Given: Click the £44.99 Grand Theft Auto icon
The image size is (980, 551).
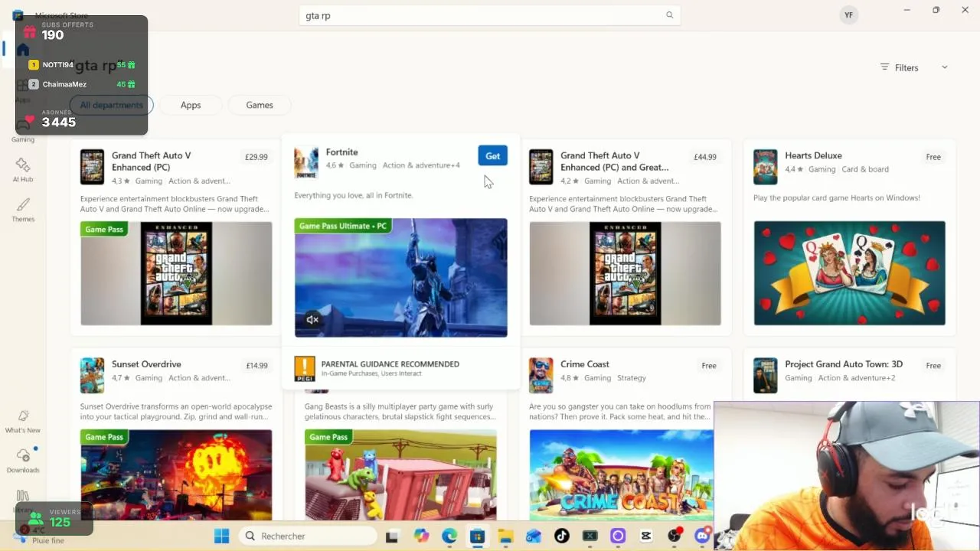Looking at the screenshot, I should tap(541, 167).
